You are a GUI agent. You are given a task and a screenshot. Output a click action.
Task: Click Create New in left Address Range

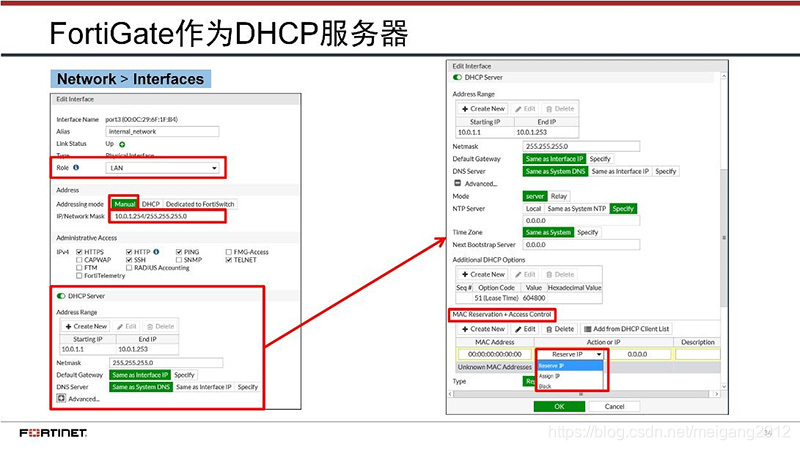pos(86,327)
